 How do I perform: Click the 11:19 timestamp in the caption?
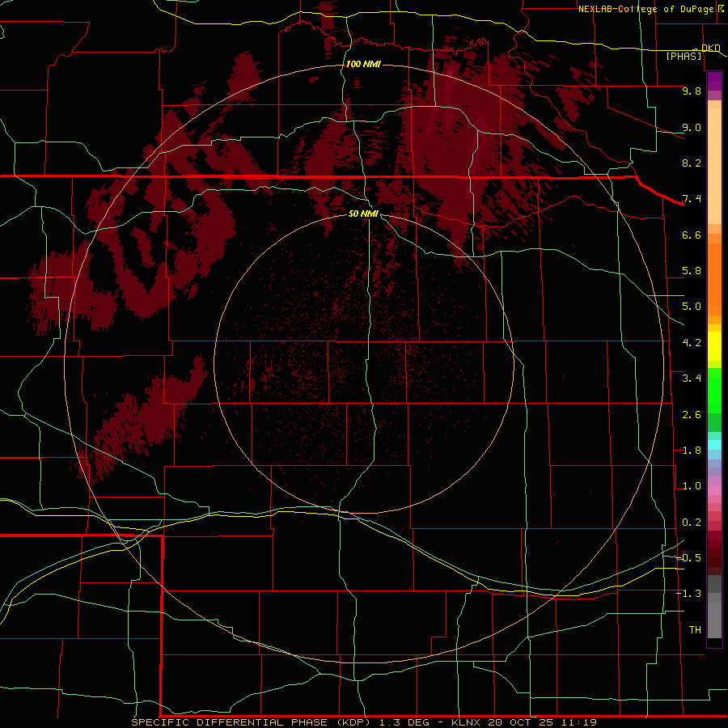tap(578, 722)
